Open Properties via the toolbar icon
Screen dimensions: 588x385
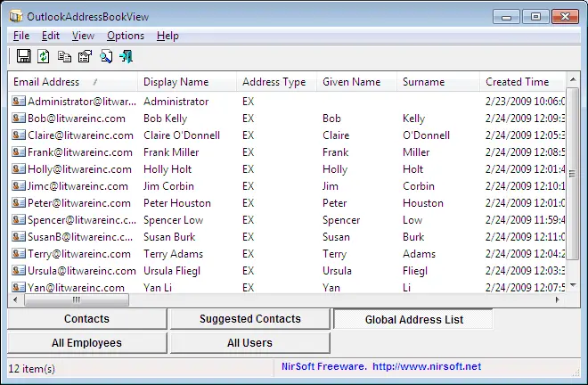tap(85, 56)
